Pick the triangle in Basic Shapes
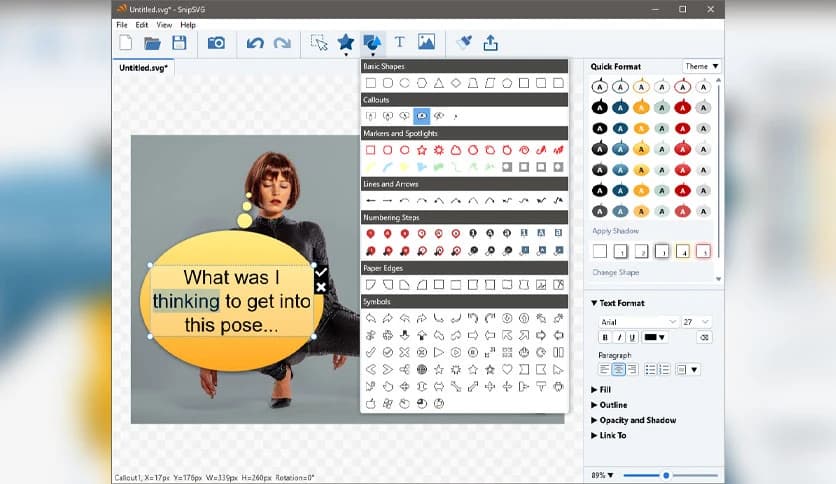The height and width of the screenshot is (484, 836). click(438, 83)
